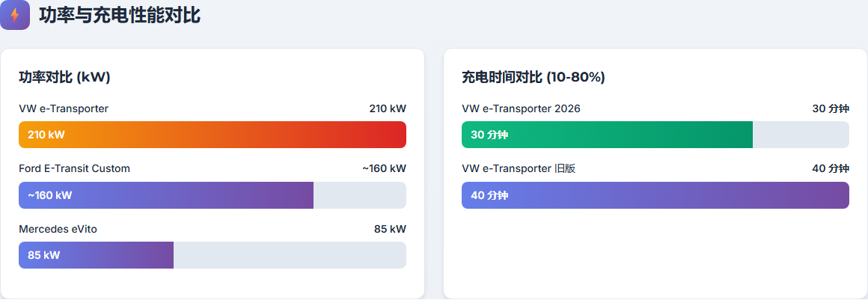Click the 85 kW value above eVito's bar
The image size is (868, 300).
click(x=390, y=229)
